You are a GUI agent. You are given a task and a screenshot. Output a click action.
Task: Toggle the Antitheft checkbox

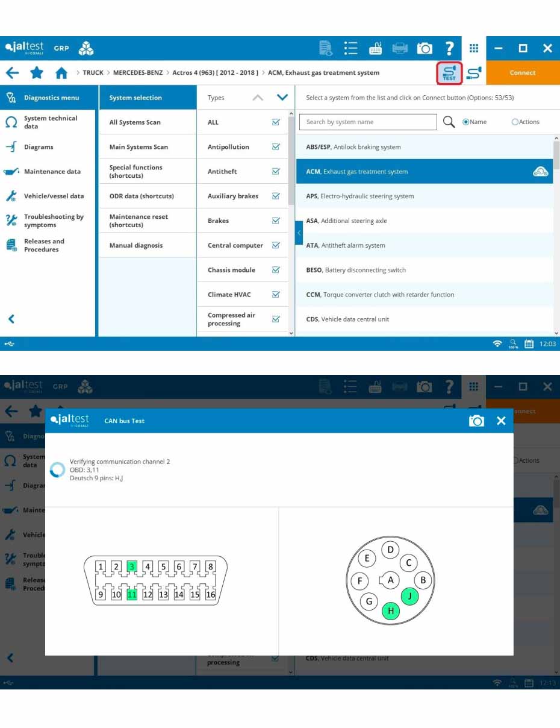tap(276, 172)
